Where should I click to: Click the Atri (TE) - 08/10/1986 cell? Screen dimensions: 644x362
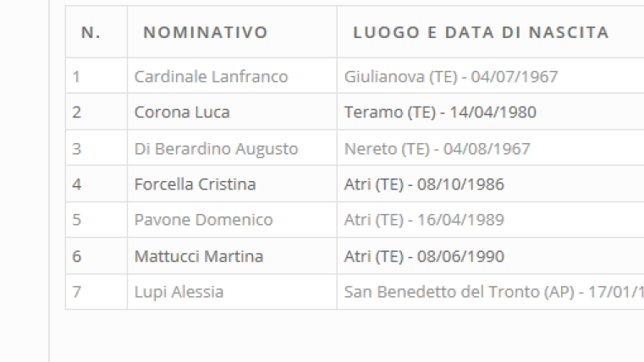(424, 184)
